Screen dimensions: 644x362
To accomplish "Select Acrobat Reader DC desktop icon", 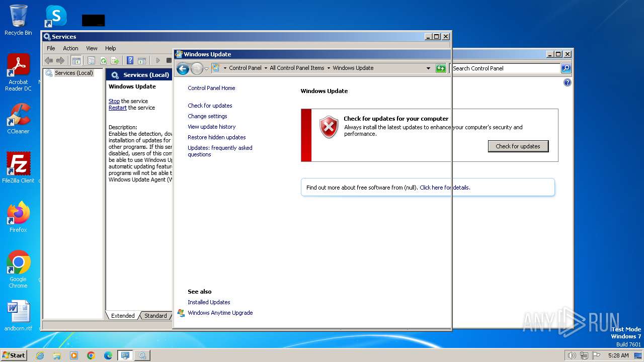I will (18, 72).
